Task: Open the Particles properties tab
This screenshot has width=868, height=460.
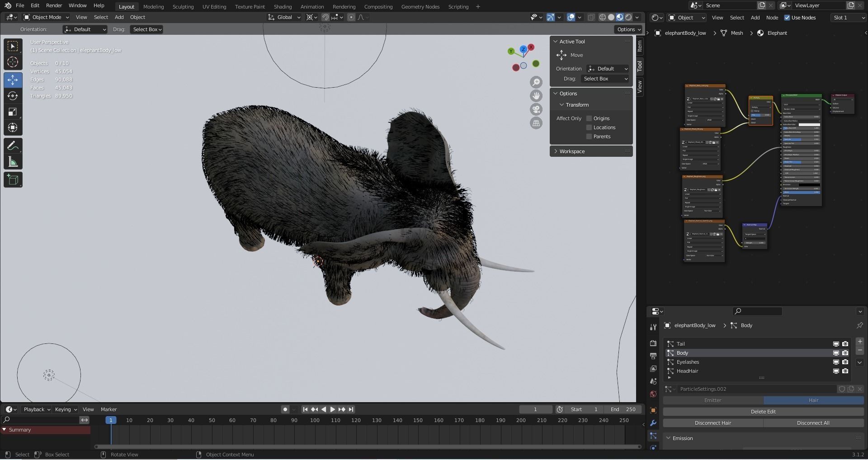Action: [653, 436]
